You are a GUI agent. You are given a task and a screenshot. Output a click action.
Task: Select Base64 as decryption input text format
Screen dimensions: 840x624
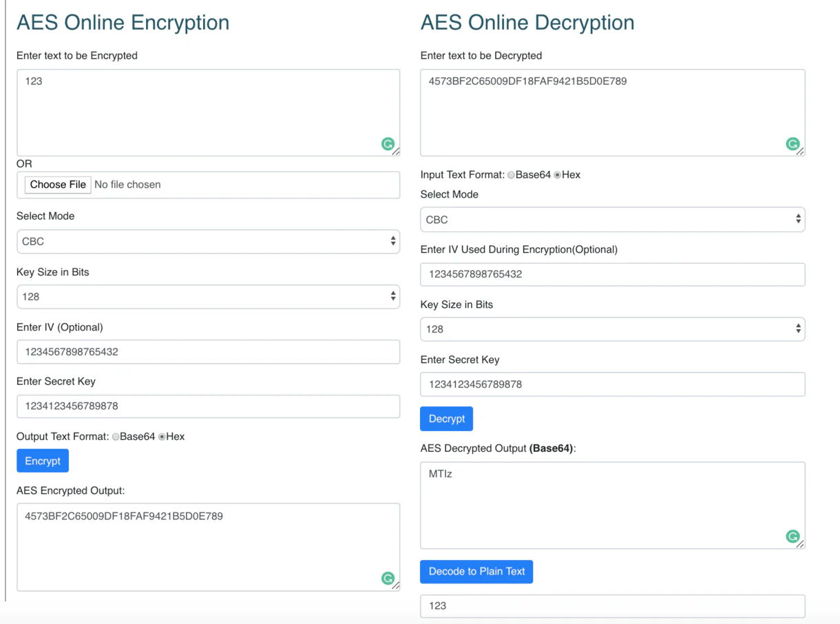point(510,174)
